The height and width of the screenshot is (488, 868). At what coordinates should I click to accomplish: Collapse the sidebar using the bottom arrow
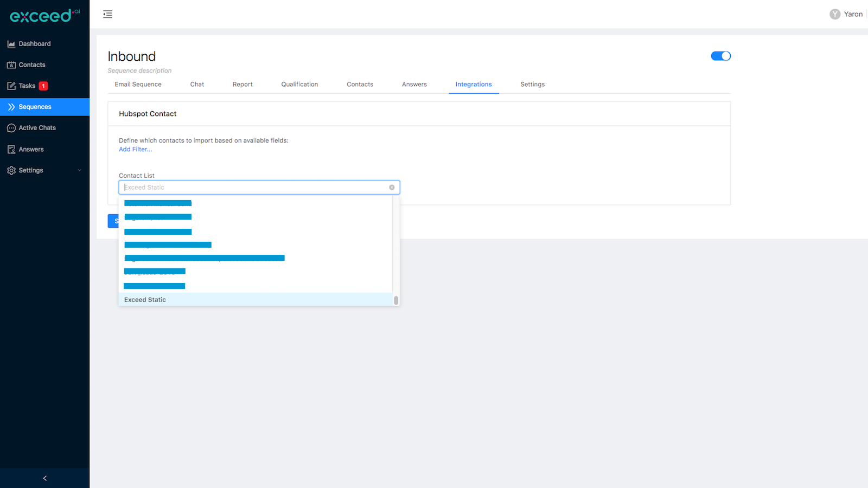point(44,478)
